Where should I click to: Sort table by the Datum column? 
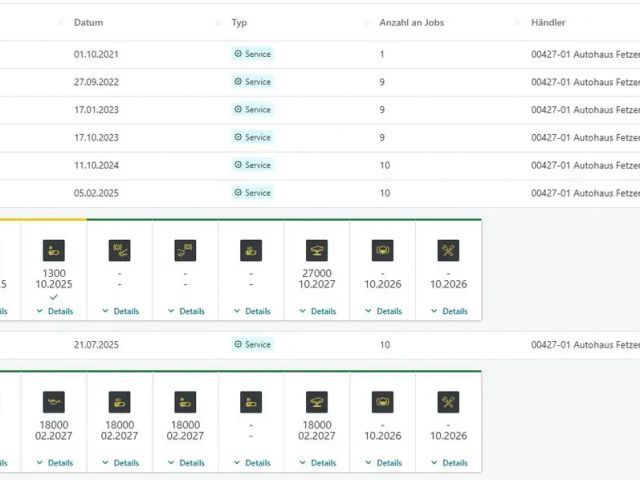pos(88,22)
